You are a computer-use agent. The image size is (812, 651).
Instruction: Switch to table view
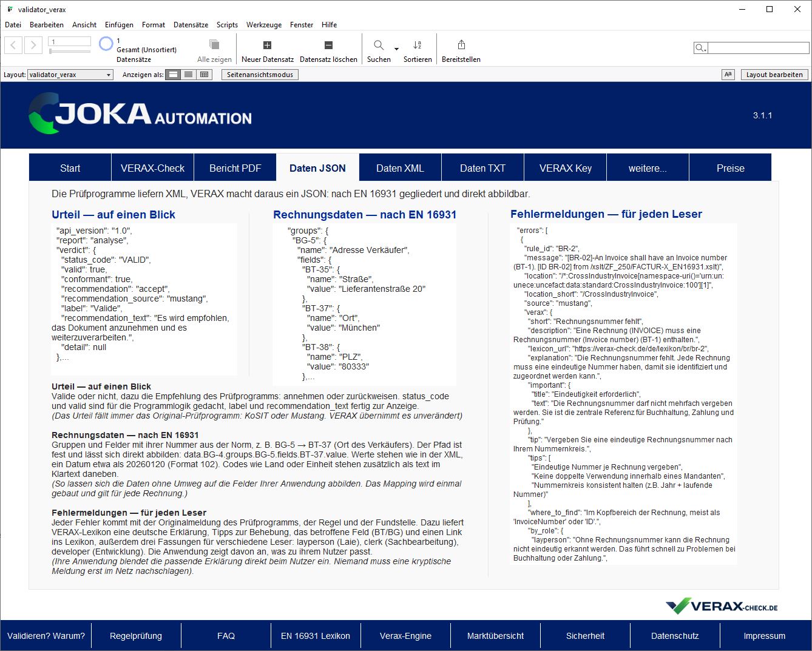[204, 75]
